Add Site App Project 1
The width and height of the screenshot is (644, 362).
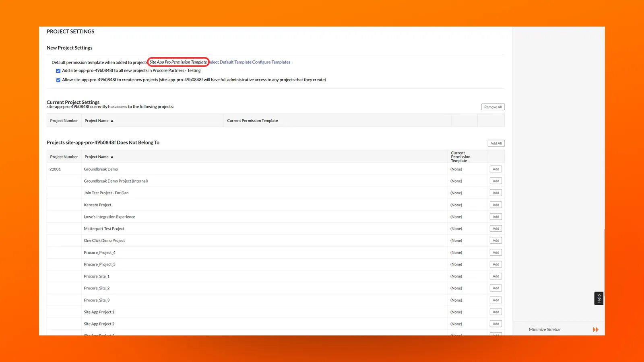click(495, 311)
